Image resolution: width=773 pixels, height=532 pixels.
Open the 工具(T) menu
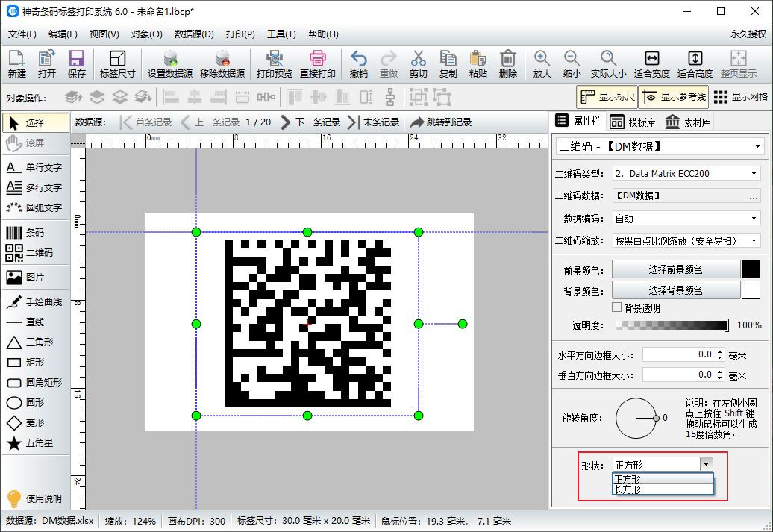pyautogui.click(x=281, y=34)
